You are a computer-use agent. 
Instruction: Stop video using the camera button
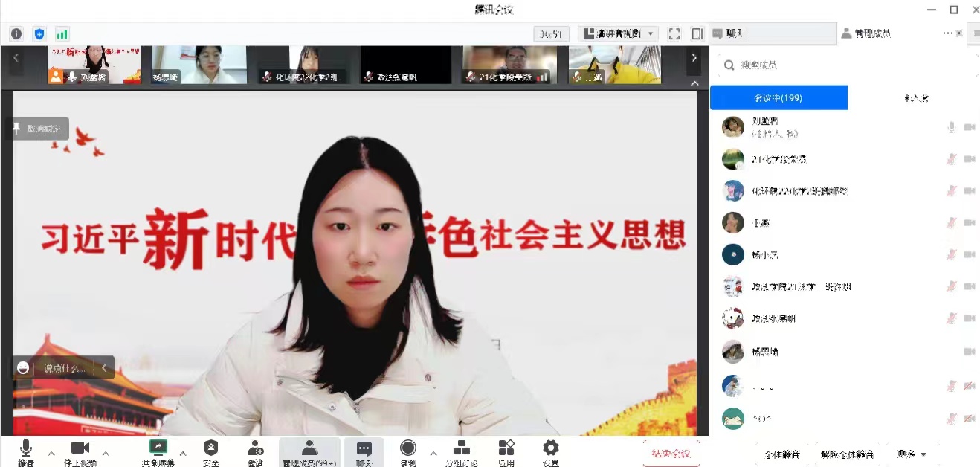click(80, 448)
